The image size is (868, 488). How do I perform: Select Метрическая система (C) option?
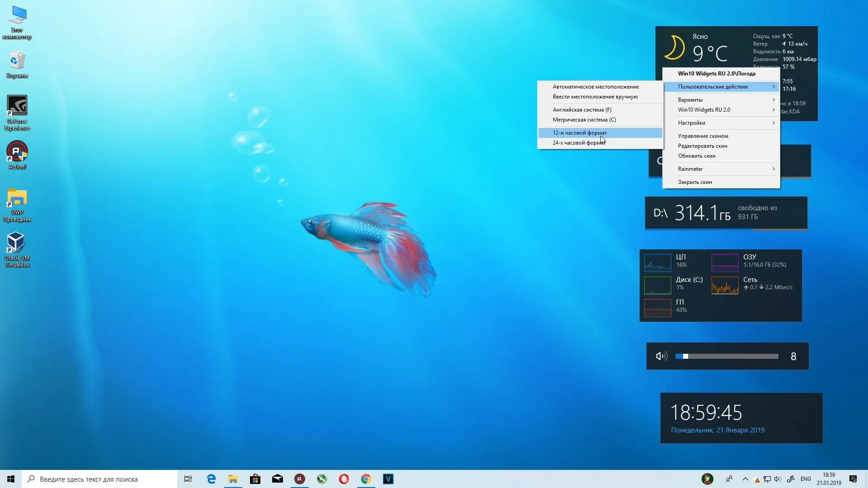tap(584, 120)
